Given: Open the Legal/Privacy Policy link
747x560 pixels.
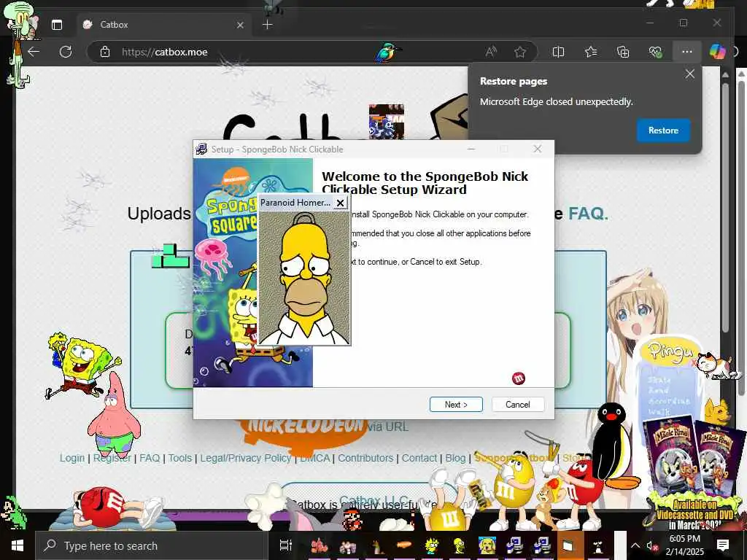Looking at the screenshot, I should pyautogui.click(x=245, y=458).
